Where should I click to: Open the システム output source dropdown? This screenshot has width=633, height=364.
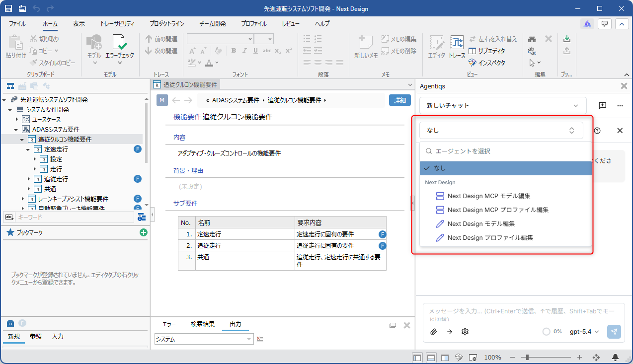click(x=204, y=339)
